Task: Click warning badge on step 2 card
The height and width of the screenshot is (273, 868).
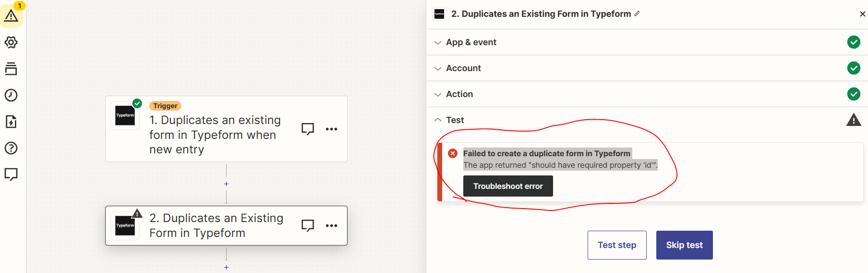Action: click(137, 213)
